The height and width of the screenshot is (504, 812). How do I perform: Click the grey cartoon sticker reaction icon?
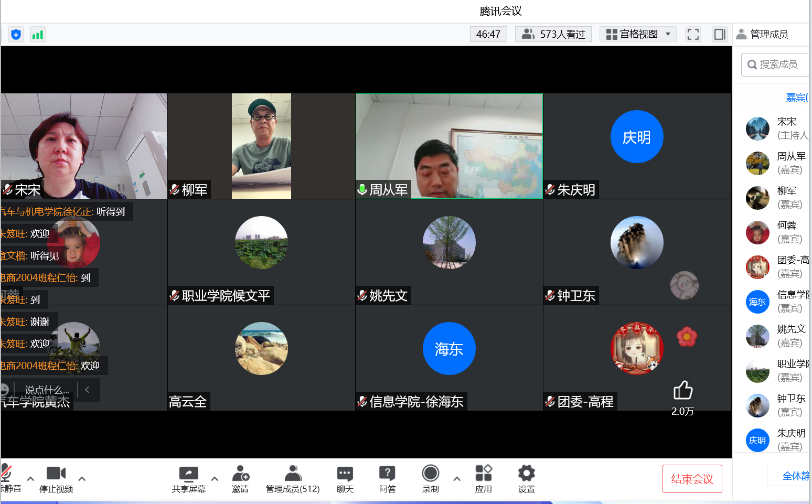pos(684,285)
